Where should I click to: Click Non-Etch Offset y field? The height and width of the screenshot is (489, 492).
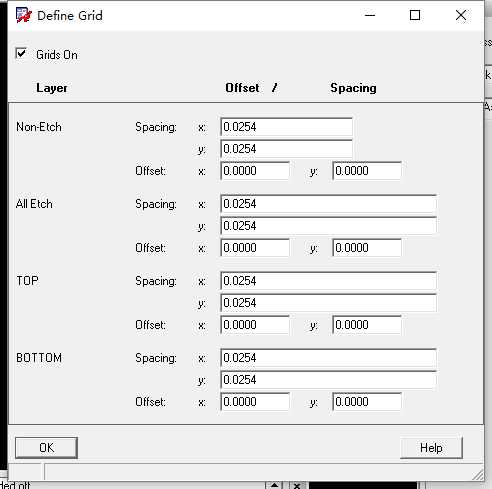click(367, 171)
